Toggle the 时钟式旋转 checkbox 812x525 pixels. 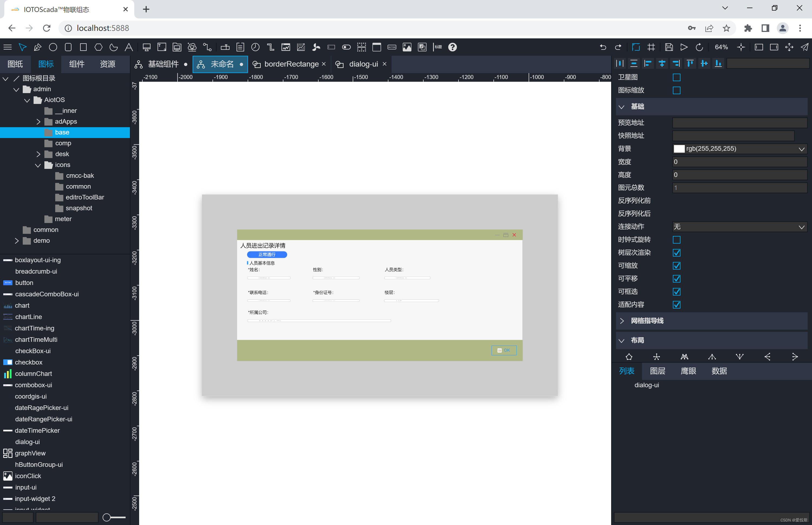pos(676,240)
